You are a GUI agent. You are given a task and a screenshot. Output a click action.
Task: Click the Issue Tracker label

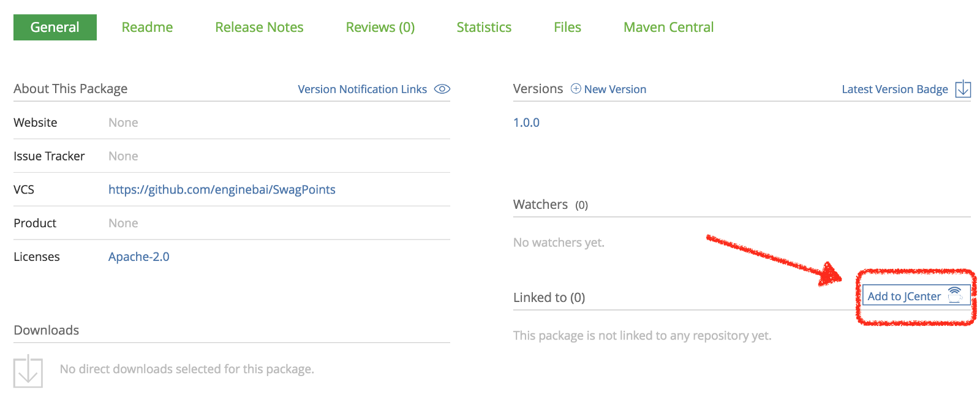tap(49, 156)
